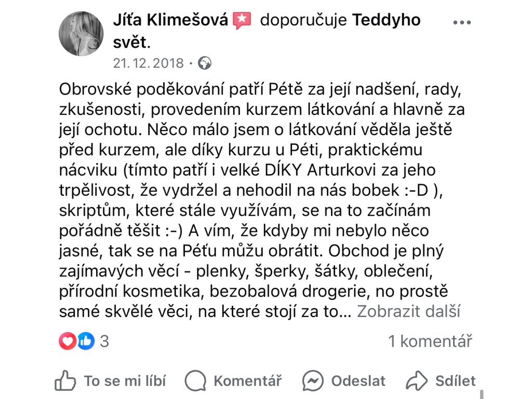Open Jíťa Klimešová's profile picture

point(81,34)
